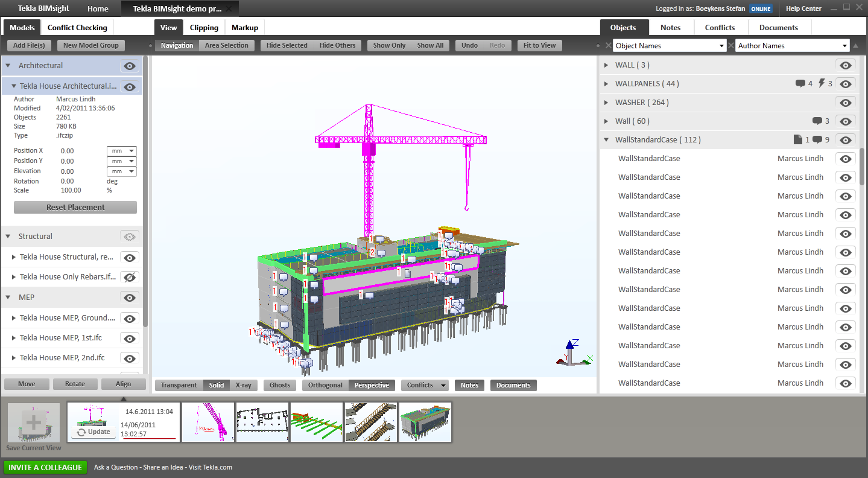Click the notes bubble icon on Wall row
Viewport: 868px width, 478px height.
(x=817, y=121)
